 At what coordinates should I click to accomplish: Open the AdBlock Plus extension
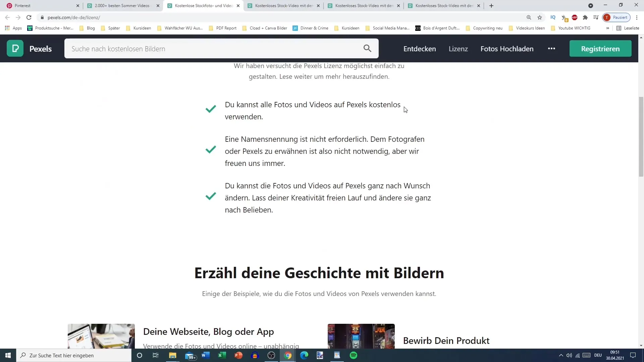point(575,17)
